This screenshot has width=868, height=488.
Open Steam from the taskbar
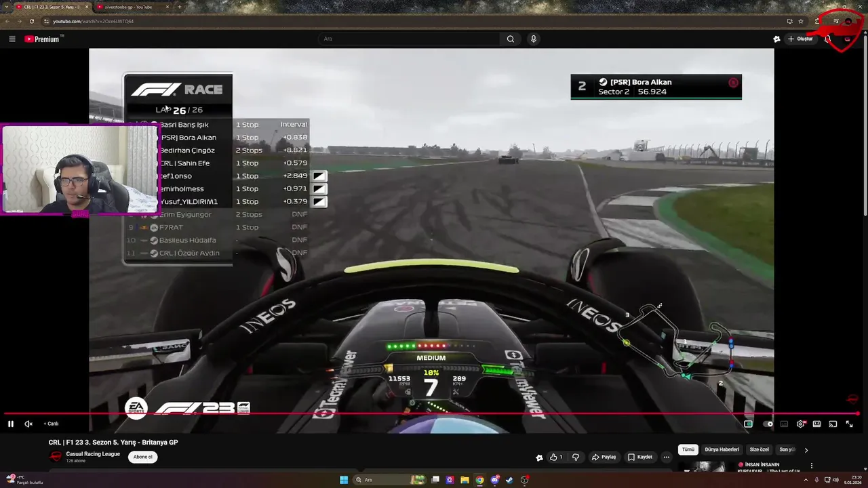(509, 480)
